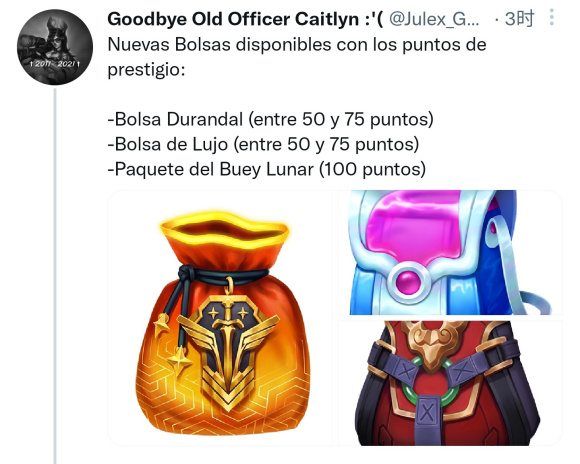Click the Bolsa de Lujo text line
The width and height of the screenshot is (580, 464).
coord(263,144)
